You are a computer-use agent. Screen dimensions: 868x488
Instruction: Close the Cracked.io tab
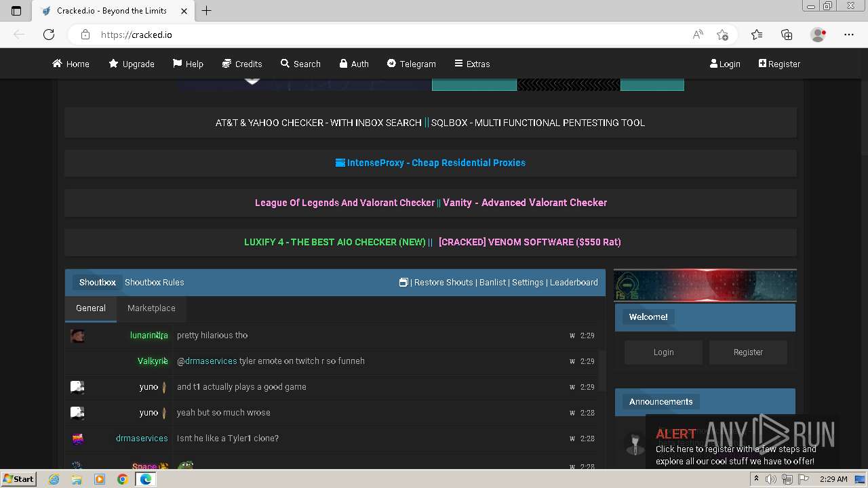pos(184,11)
